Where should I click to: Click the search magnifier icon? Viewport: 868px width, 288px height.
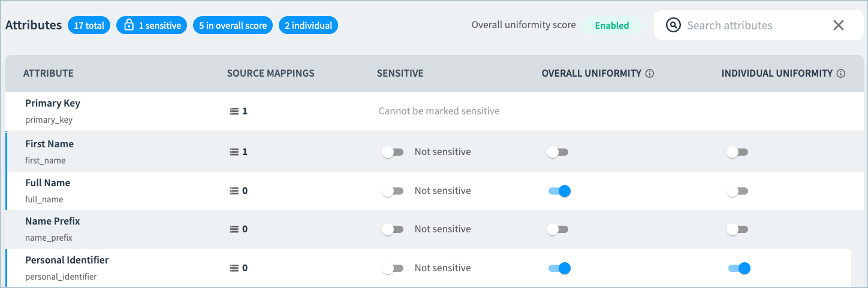click(x=674, y=25)
